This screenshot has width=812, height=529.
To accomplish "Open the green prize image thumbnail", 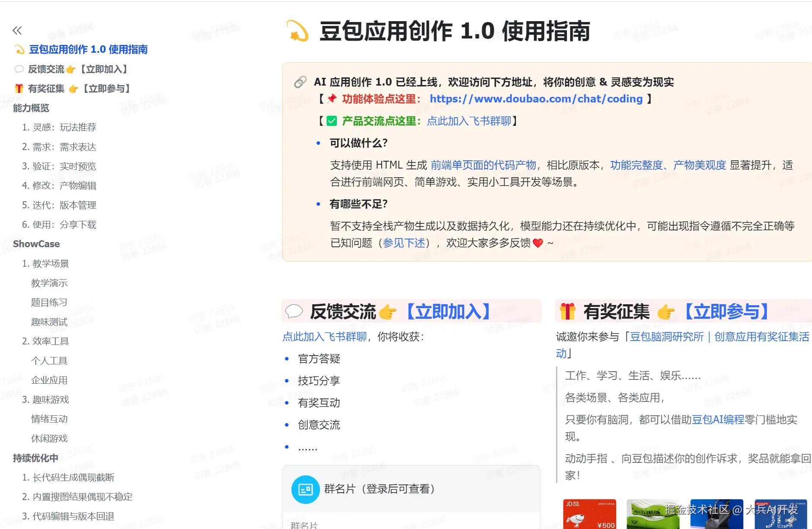I will pos(653,514).
